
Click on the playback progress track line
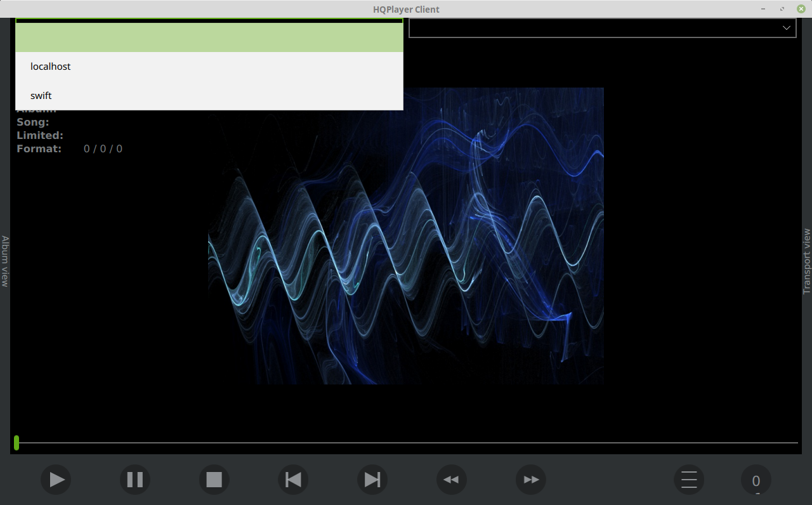tap(406, 443)
